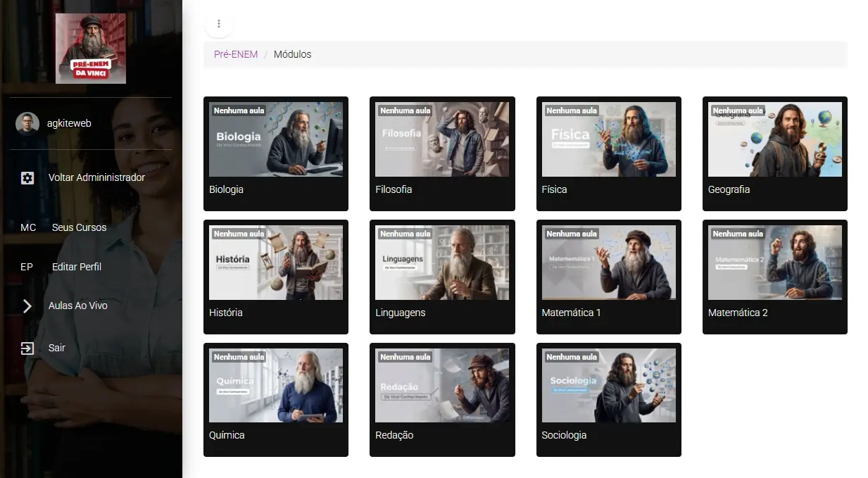The width and height of the screenshot is (868, 478).
Task: Select Editar Perfil menu item
Action: 76,267
